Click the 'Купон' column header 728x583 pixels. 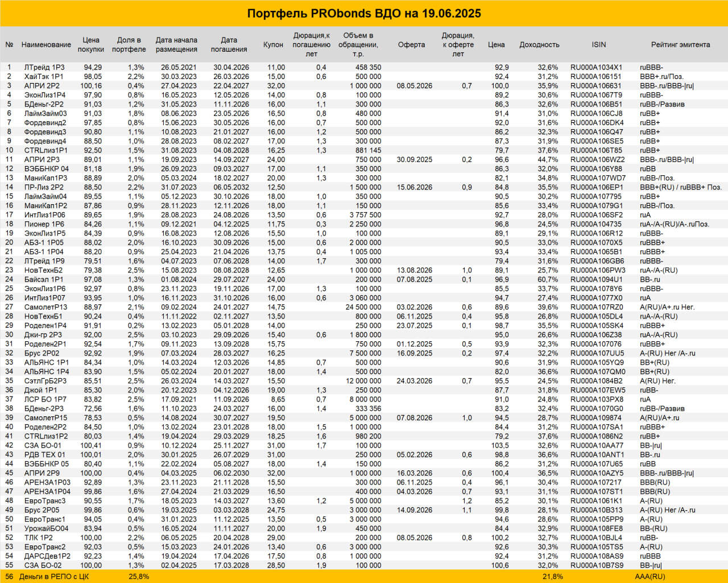274,45
